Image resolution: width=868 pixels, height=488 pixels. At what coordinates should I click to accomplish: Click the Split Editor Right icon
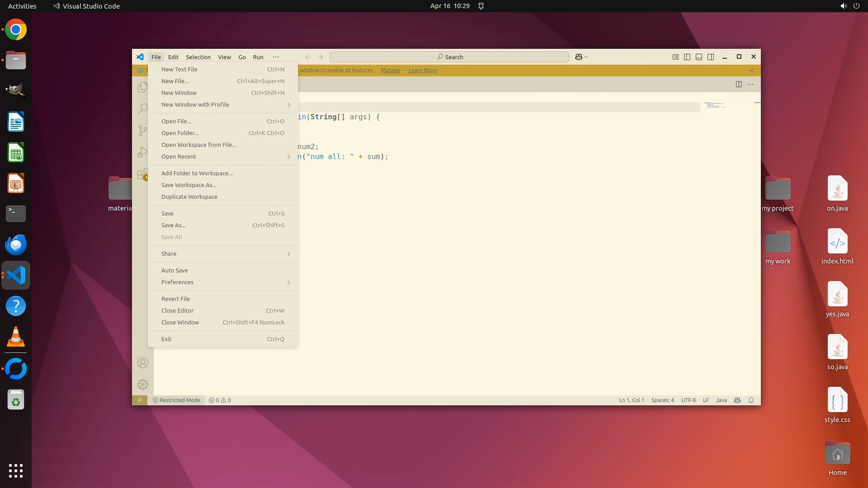tap(739, 84)
